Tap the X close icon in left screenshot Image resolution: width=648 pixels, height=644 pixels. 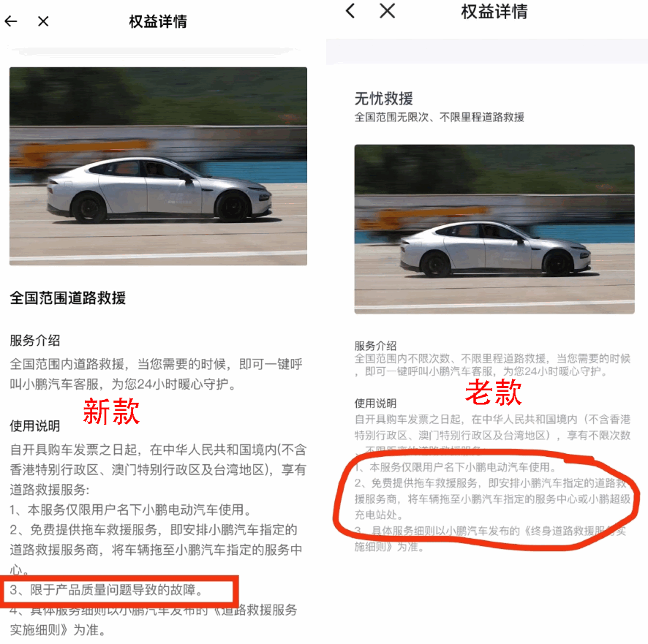pyautogui.click(x=43, y=21)
